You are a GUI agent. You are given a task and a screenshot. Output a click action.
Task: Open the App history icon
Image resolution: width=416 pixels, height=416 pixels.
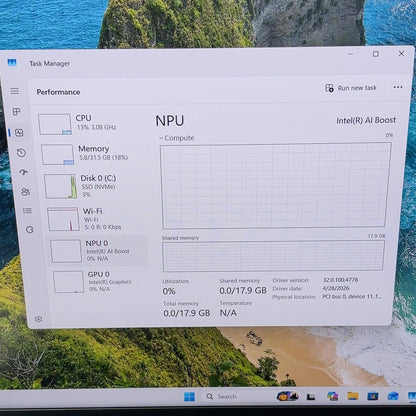(21, 153)
